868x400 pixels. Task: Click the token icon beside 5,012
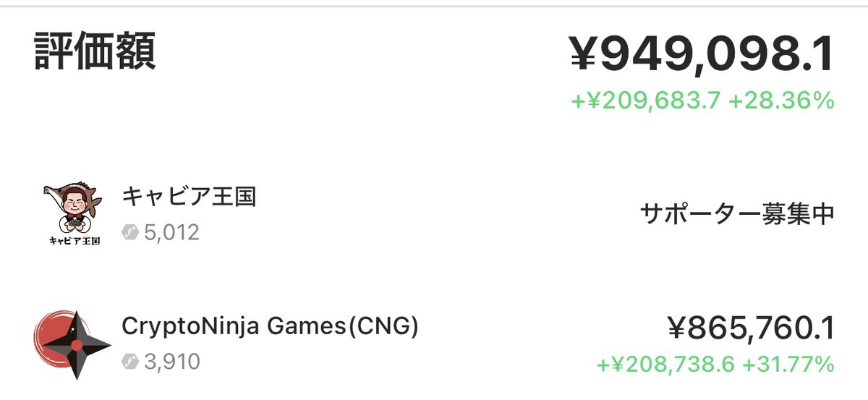[x=130, y=233]
